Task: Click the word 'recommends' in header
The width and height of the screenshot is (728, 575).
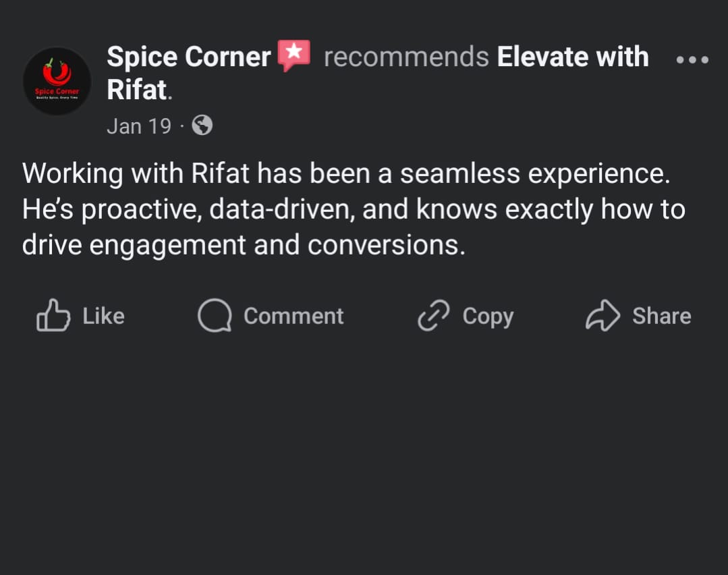Action: coord(406,57)
